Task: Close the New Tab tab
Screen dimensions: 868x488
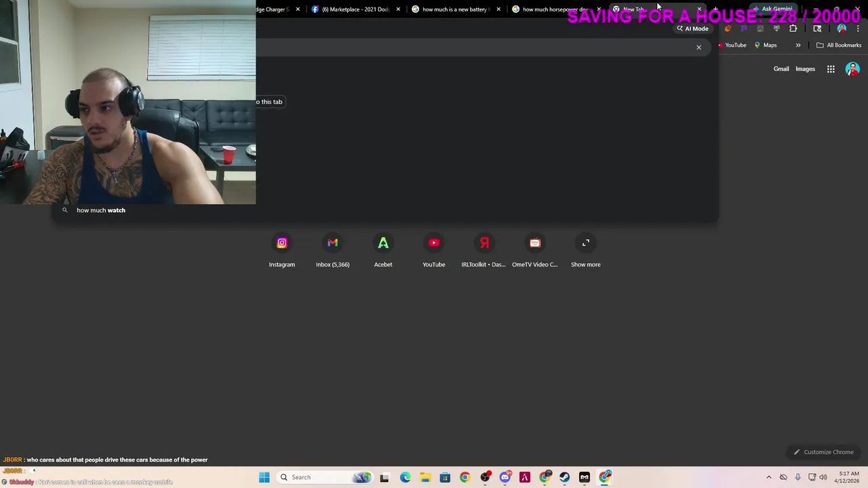Action: (699, 9)
